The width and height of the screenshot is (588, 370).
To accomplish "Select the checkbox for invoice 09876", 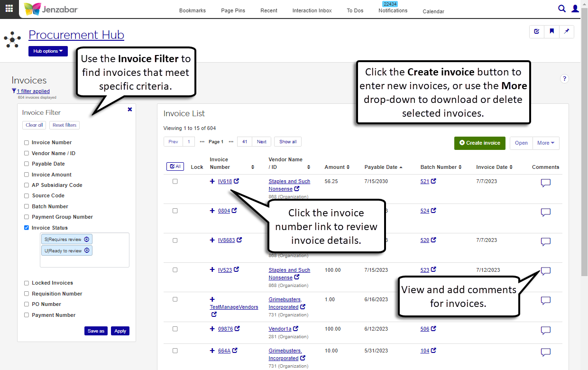I will 175,329.
